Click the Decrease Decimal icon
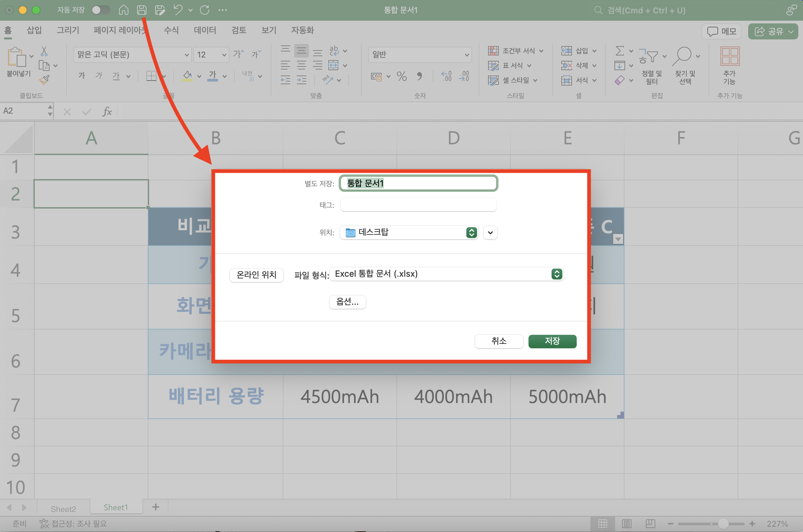803x532 pixels. click(464, 76)
